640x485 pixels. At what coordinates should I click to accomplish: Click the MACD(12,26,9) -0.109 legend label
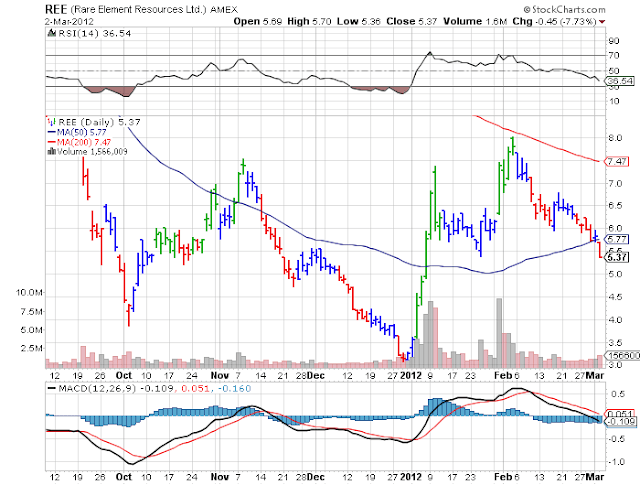tap(116, 388)
